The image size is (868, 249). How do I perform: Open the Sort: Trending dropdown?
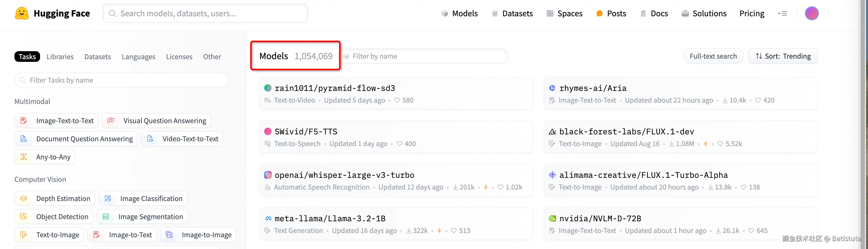tap(783, 56)
